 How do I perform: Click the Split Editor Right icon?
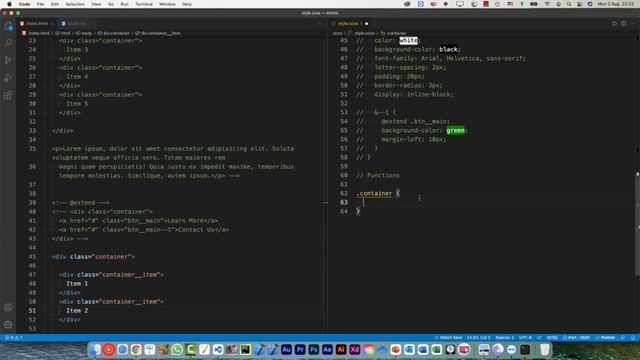click(x=624, y=24)
